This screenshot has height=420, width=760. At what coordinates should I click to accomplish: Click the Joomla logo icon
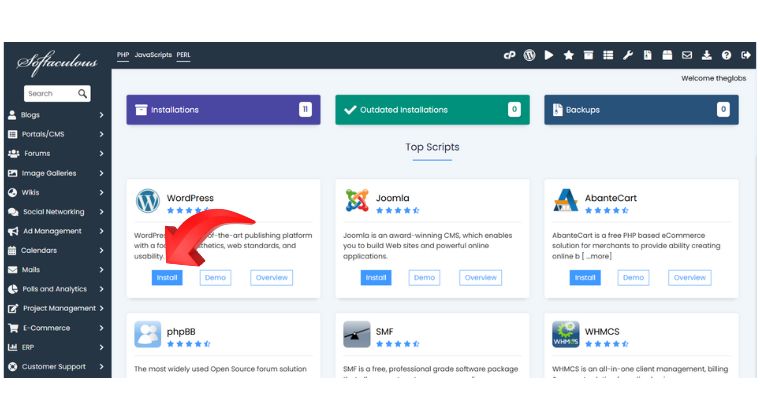pos(357,201)
